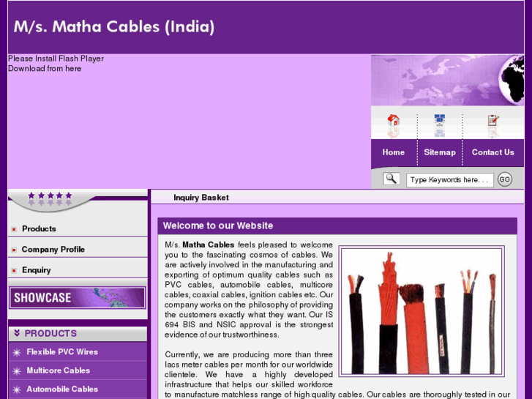This screenshot has height=399, width=532.
Task: Click the red bullet beside Enquiry
Action: [14, 271]
